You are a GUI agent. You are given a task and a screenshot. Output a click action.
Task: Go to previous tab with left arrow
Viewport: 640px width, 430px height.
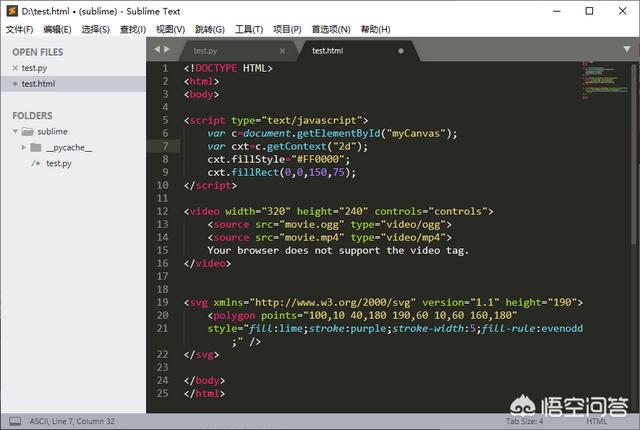157,49
